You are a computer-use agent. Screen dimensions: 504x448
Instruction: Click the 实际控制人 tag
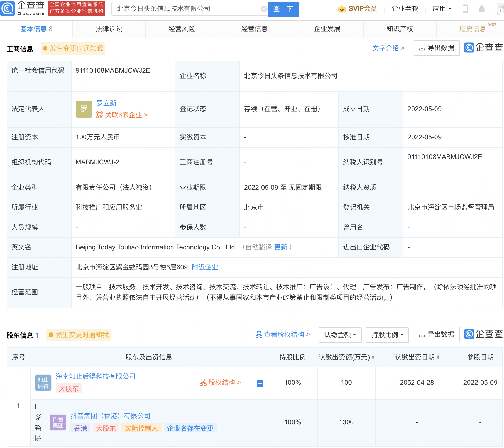click(141, 428)
